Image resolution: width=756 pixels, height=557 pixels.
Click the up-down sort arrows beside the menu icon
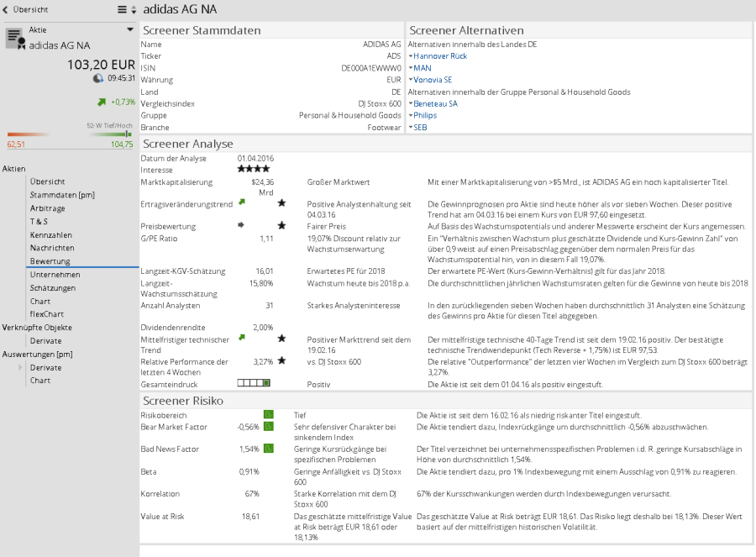[x=133, y=9]
